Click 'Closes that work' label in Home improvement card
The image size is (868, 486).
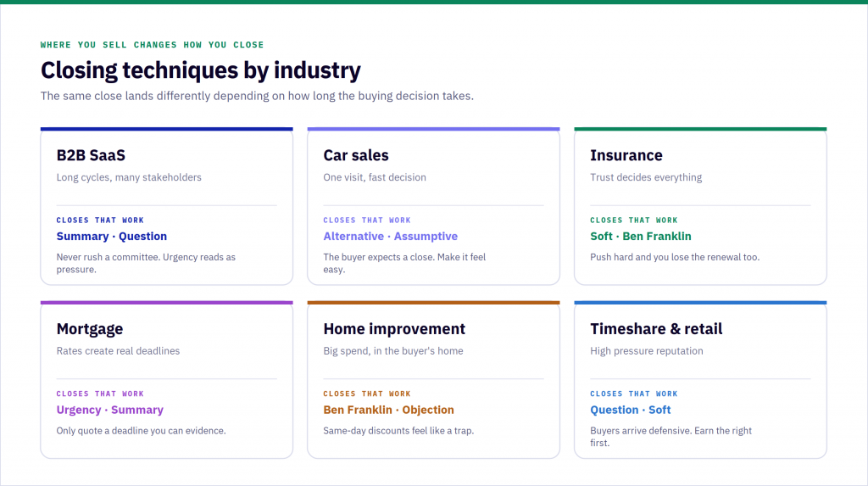click(367, 394)
